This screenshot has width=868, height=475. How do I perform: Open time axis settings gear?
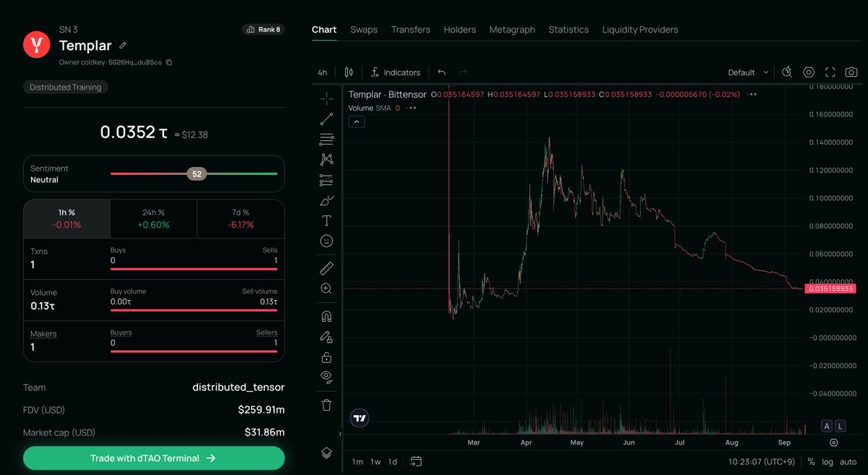(x=834, y=442)
